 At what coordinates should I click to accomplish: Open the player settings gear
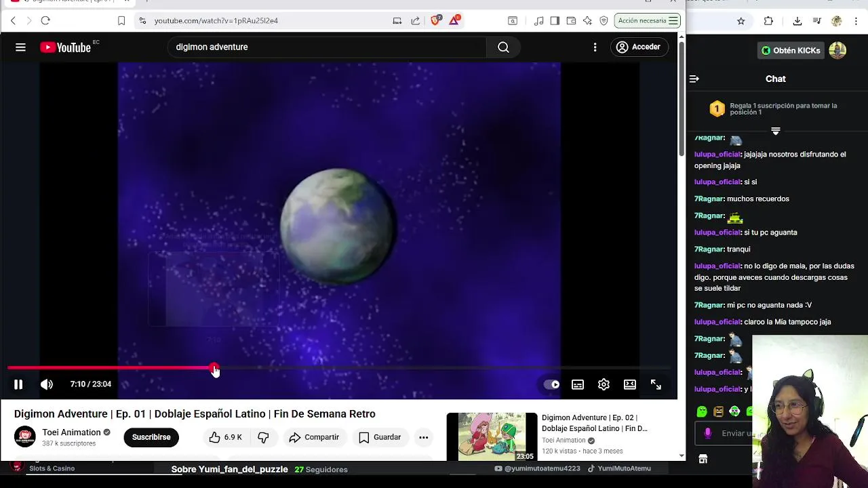click(x=604, y=384)
